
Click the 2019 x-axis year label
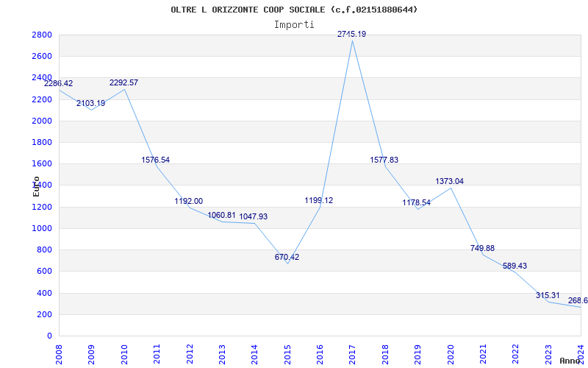(417, 354)
